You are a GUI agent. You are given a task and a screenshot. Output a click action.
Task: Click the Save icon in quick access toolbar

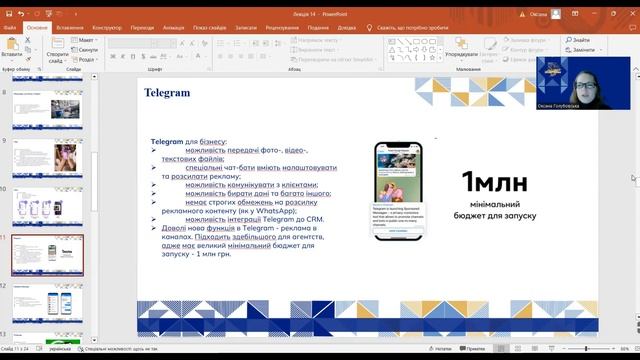point(9,14)
